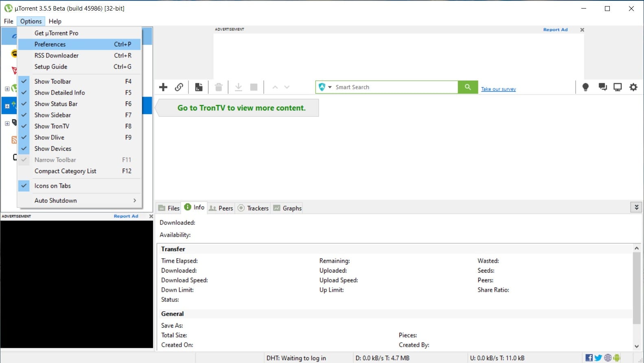This screenshot has height=363, width=644.
Task: Close the sidebar advertisement with the X
Action: (x=151, y=216)
